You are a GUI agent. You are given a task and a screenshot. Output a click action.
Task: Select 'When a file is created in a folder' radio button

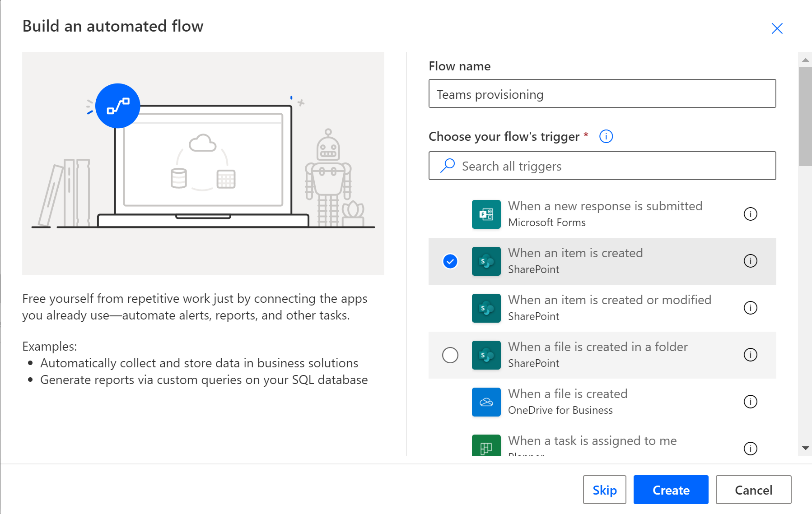pos(450,355)
